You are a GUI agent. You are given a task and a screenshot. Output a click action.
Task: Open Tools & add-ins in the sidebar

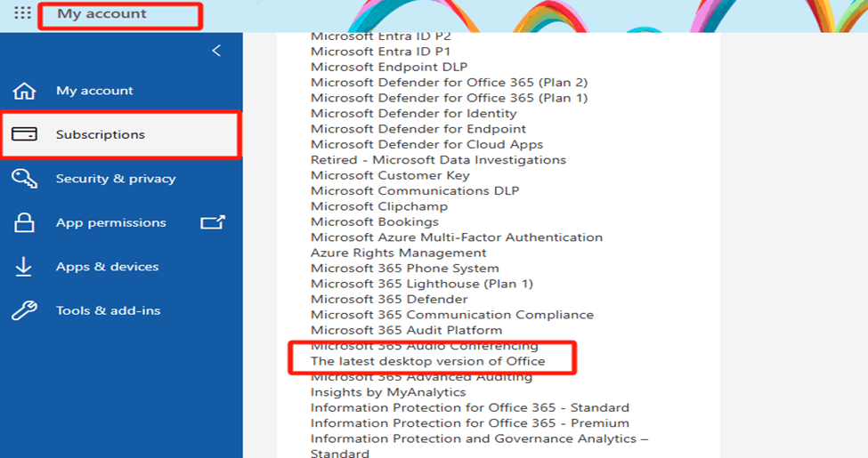(108, 311)
